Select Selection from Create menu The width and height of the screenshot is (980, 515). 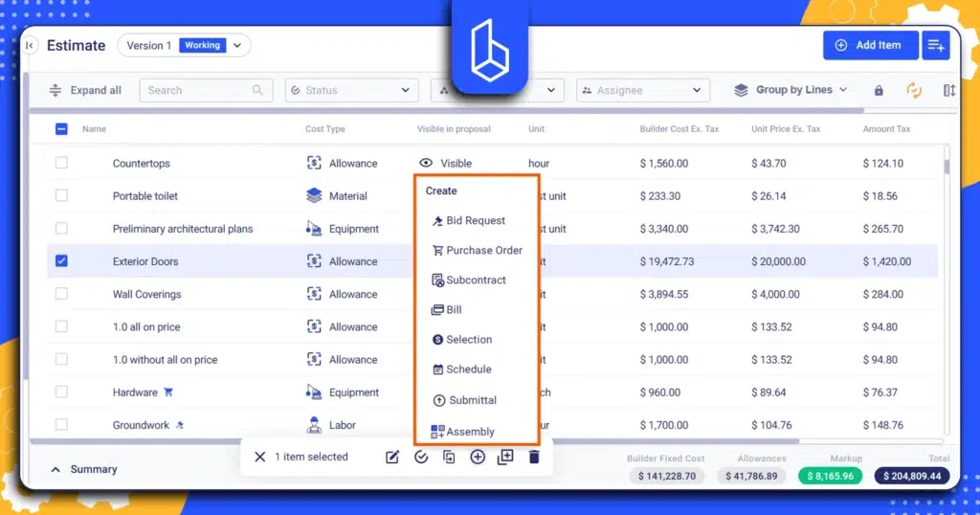tap(462, 340)
